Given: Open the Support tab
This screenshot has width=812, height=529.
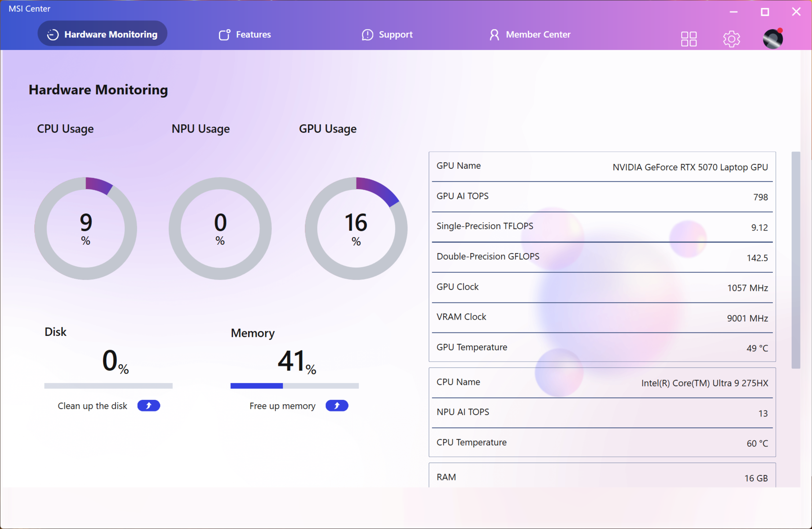Looking at the screenshot, I should (x=395, y=34).
